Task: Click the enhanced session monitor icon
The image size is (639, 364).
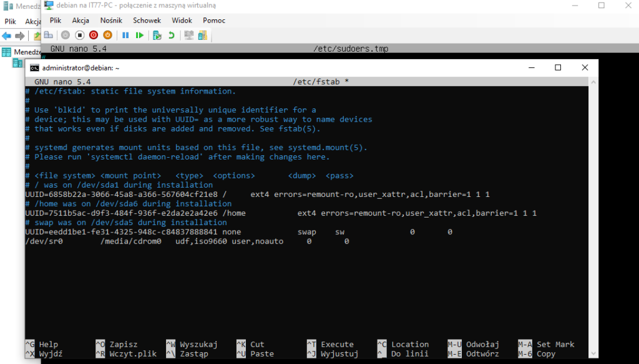Action: click(189, 36)
